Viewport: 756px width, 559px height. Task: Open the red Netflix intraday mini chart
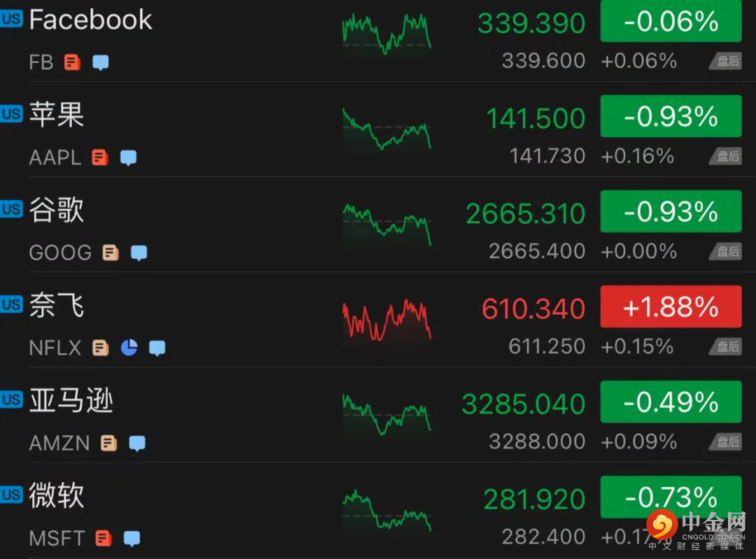[x=386, y=320]
